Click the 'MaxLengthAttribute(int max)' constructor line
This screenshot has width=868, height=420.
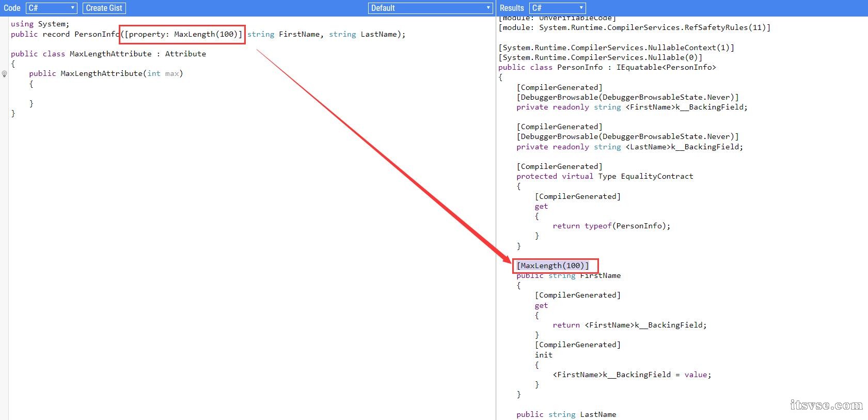tap(106, 73)
